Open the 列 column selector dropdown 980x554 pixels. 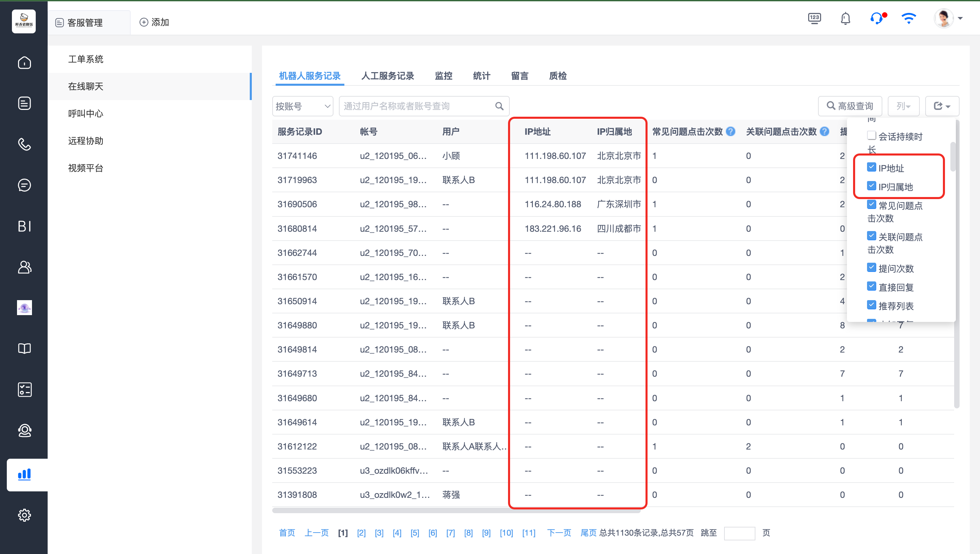point(903,106)
